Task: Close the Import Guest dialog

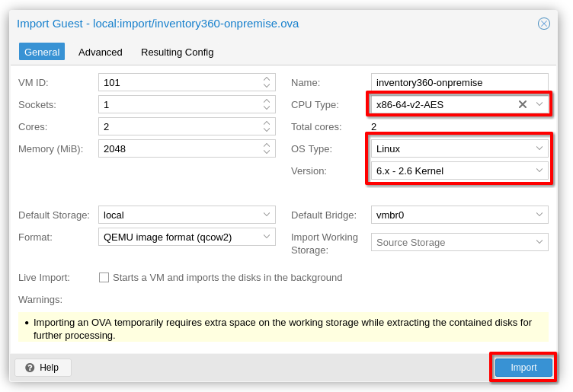Action: point(543,24)
